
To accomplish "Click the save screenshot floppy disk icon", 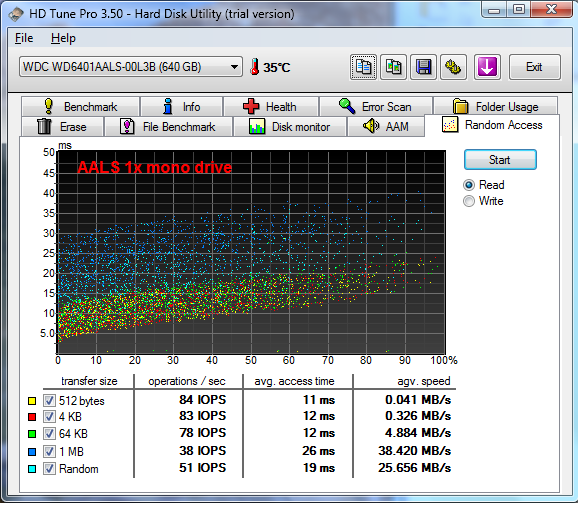I will [424, 67].
